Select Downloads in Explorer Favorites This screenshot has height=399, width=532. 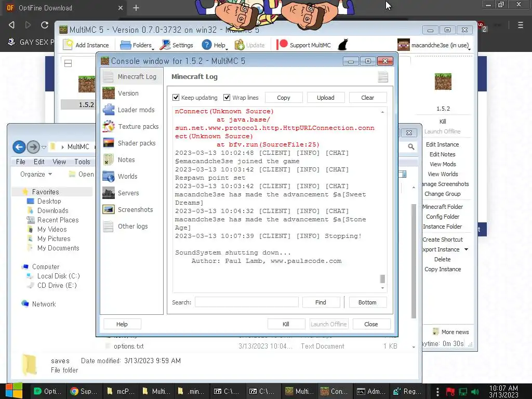[52, 211]
